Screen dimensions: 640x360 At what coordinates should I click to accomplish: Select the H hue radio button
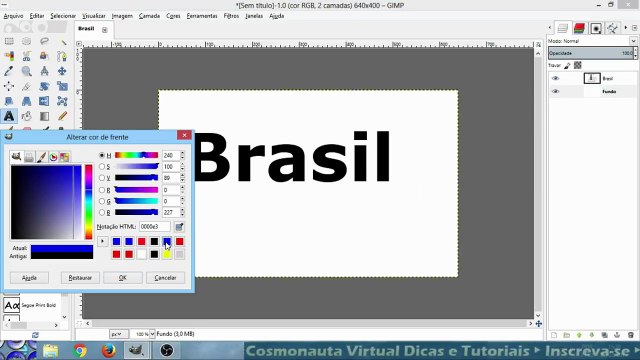pyautogui.click(x=102, y=155)
